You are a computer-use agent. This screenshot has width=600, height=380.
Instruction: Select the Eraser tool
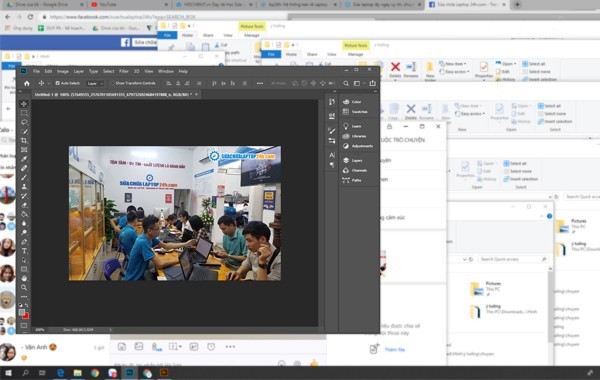pos(24,205)
